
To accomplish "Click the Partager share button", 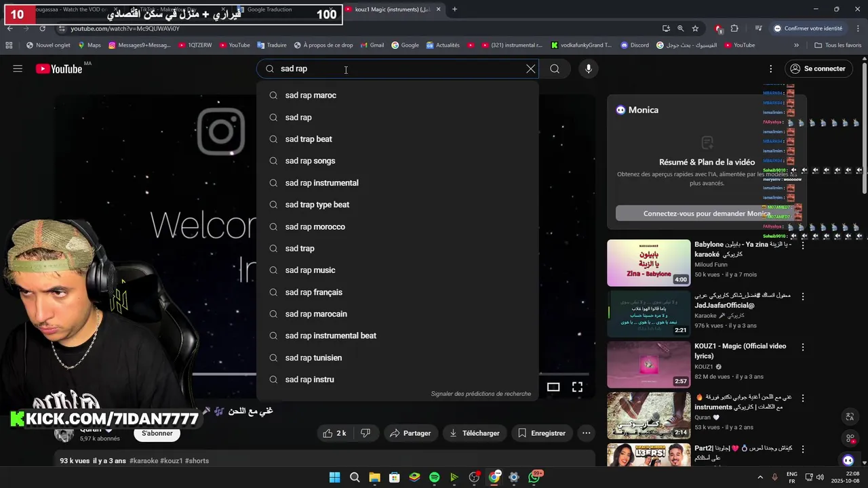I will tap(410, 433).
